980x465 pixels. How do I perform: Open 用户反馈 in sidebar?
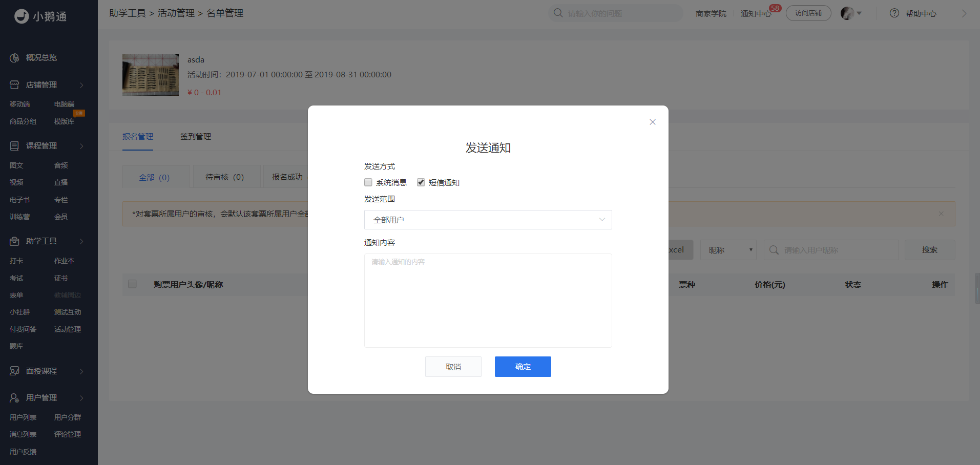point(23,452)
